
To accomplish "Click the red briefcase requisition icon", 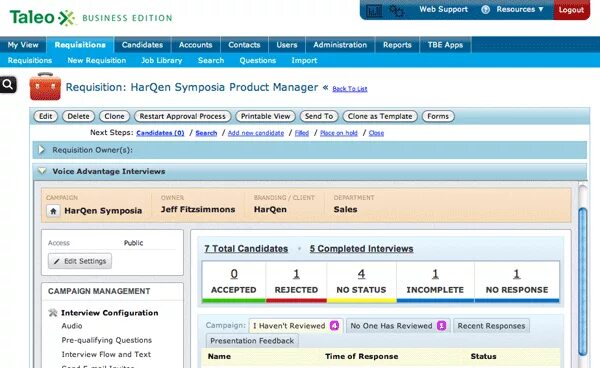I will [45, 87].
